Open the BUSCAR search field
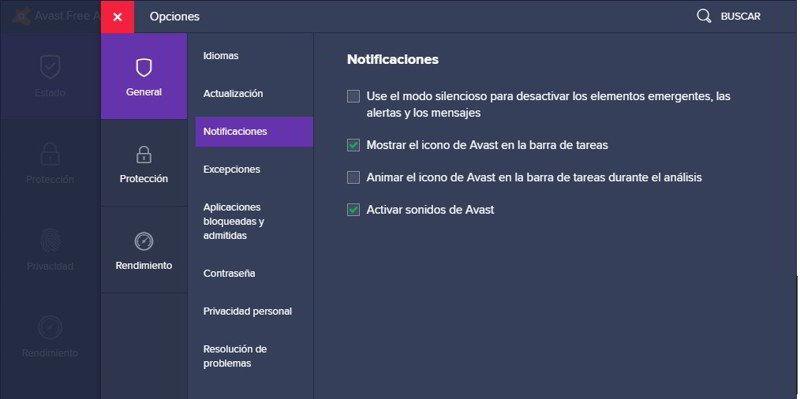This screenshot has height=399, width=800. (x=740, y=17)
